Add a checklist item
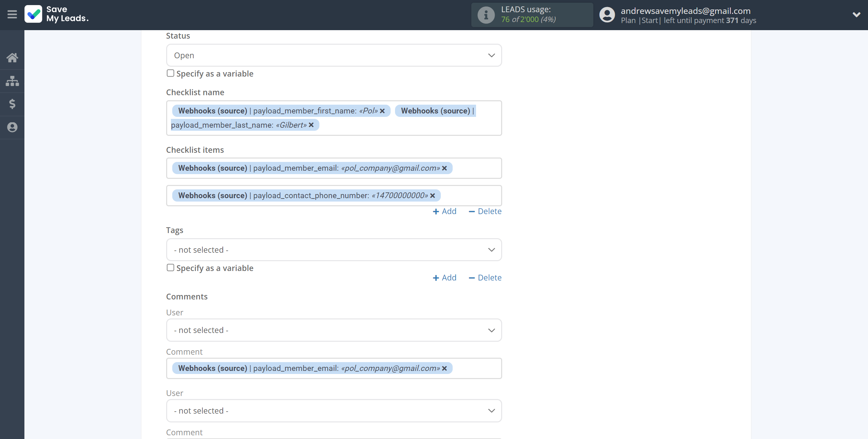 (445, 211)
